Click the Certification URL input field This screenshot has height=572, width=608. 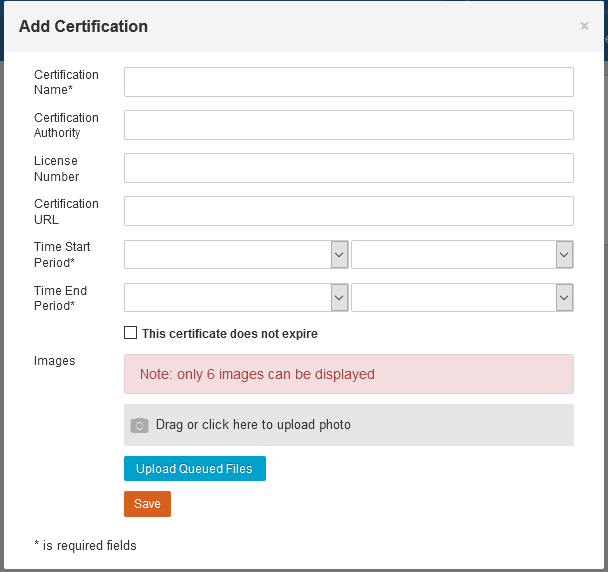(x=348, y=211)
